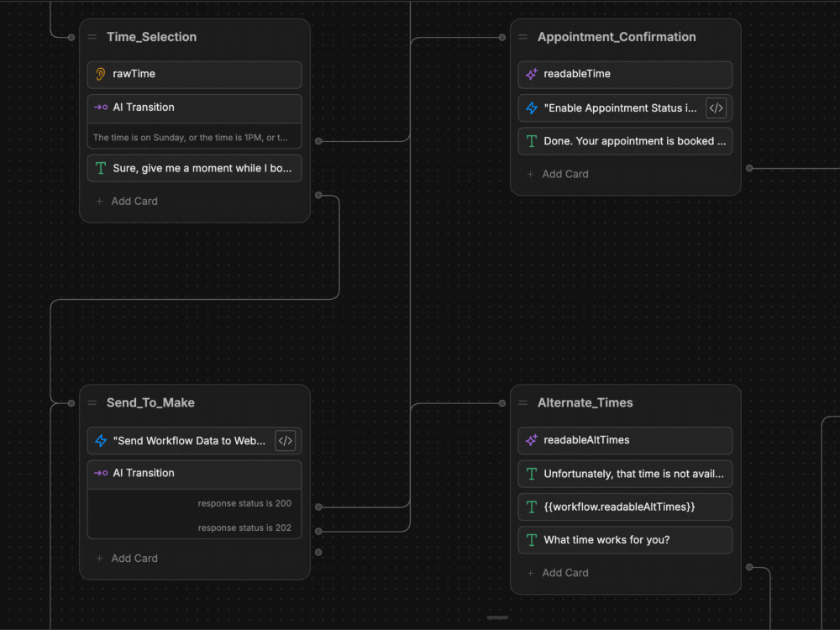This screenshot has height=630, width=840.
Task: Click unconnected output port below status 202
Action: coord(318,553)
